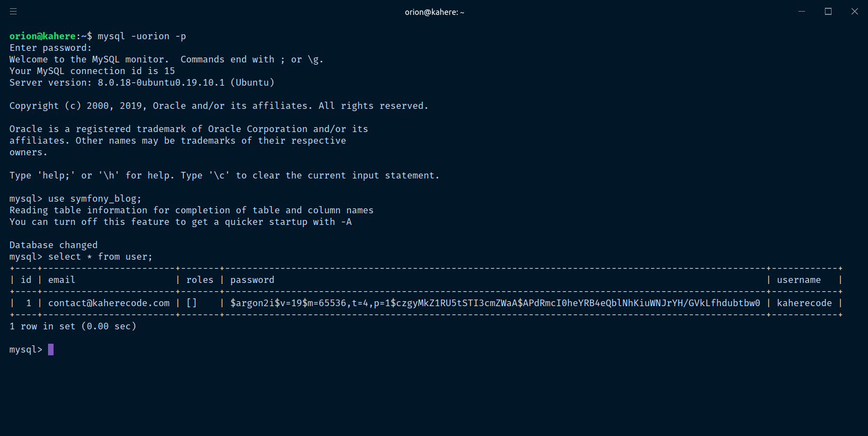Viewport: 868px width, 436px height.
Task: Click the argon2i password hash value
Action: pyautogui.click(x=495, y=303)
